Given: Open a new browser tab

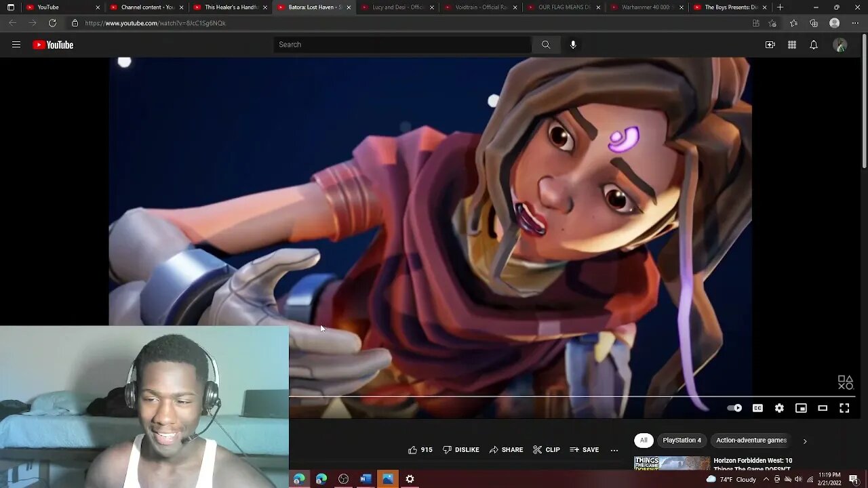Looking at the screenshot, I should [780, 7].
